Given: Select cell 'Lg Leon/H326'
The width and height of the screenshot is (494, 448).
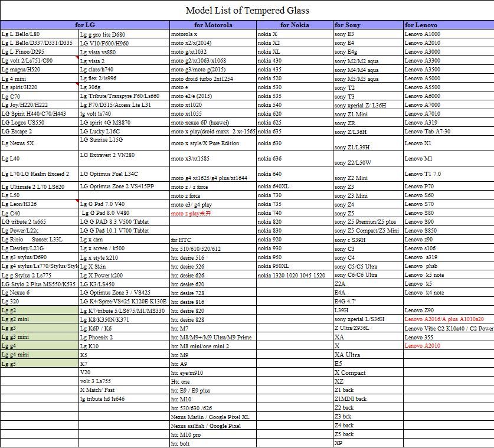Looking at the screenshot, I should tap(40, 204).
